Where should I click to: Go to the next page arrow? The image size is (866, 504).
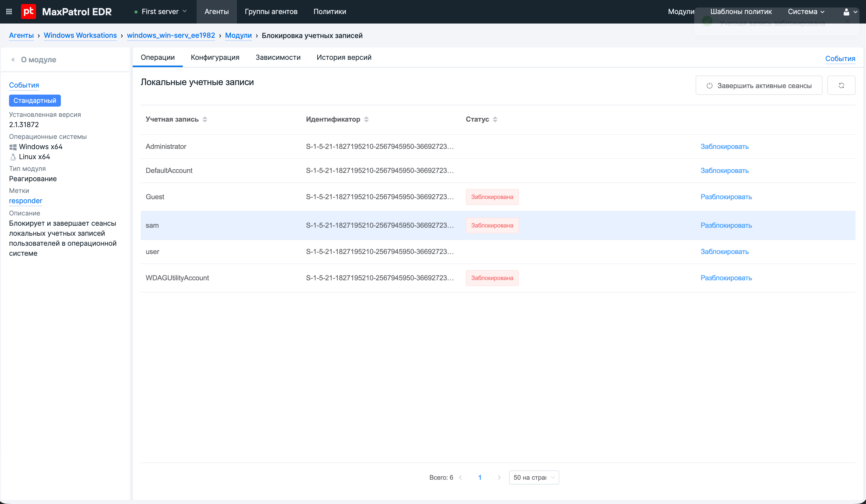tap(499, 477)
